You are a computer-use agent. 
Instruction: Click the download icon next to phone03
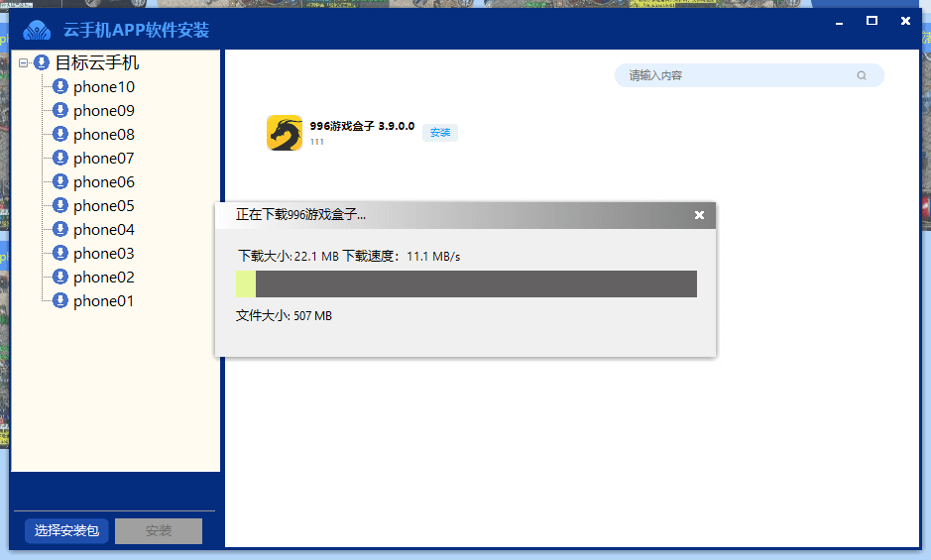point(59,253)
